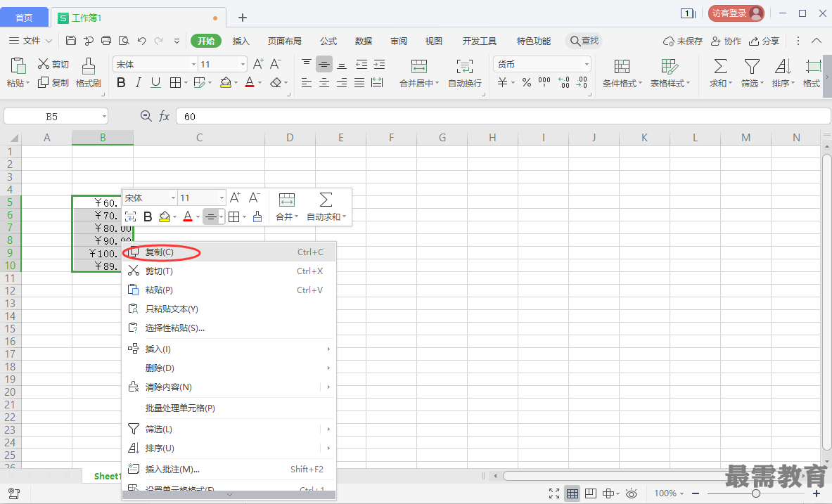Click the 协作 collaborate button
Screen dimensions: 832x504
point(727,41)
